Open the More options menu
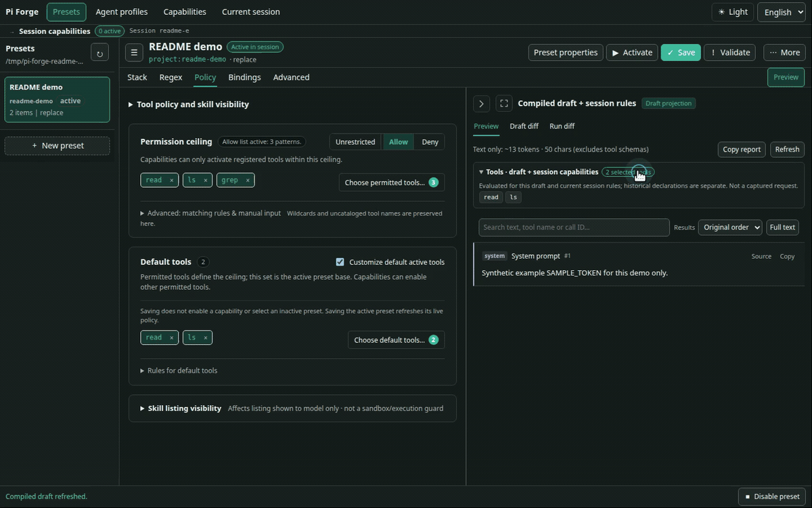 pyautogui.click(x=785, y=52)
